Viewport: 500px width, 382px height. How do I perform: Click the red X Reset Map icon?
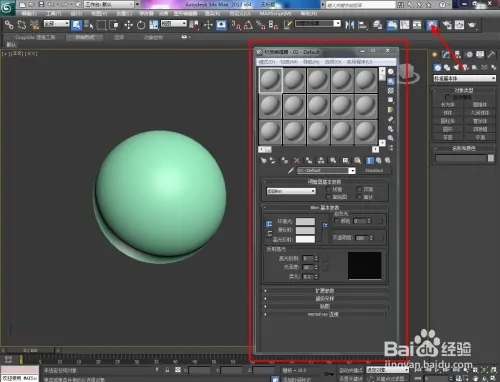(297, 161)
